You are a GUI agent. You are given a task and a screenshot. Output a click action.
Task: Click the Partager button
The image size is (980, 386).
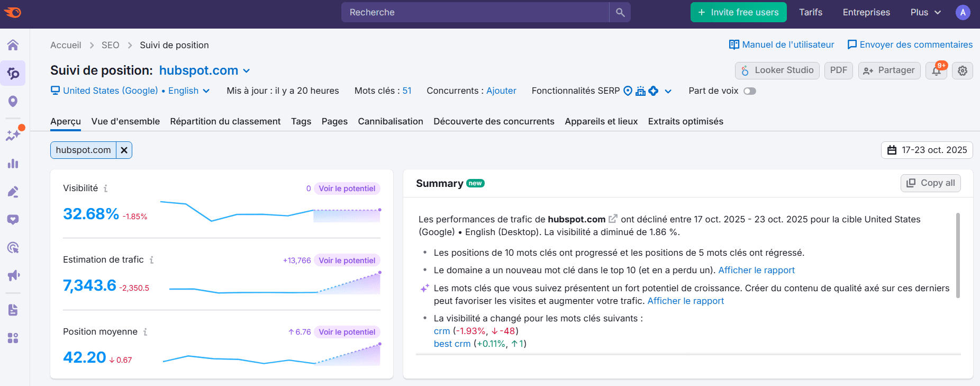point(889,70)
